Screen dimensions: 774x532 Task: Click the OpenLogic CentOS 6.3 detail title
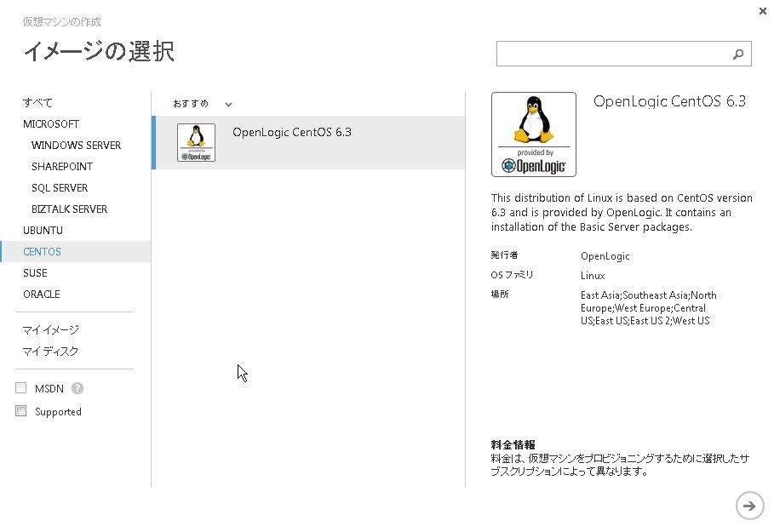(669, 101)
